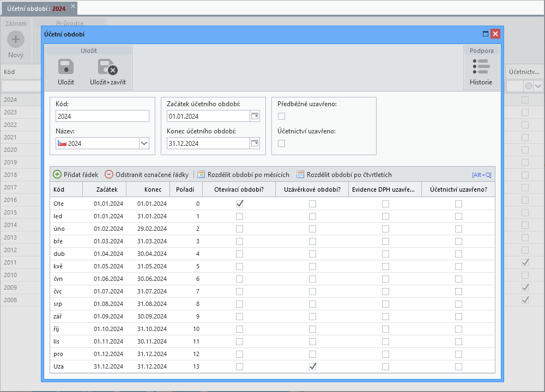Toggle Účetnictví checkbox for 2009 in background

[x=525, y=287]
